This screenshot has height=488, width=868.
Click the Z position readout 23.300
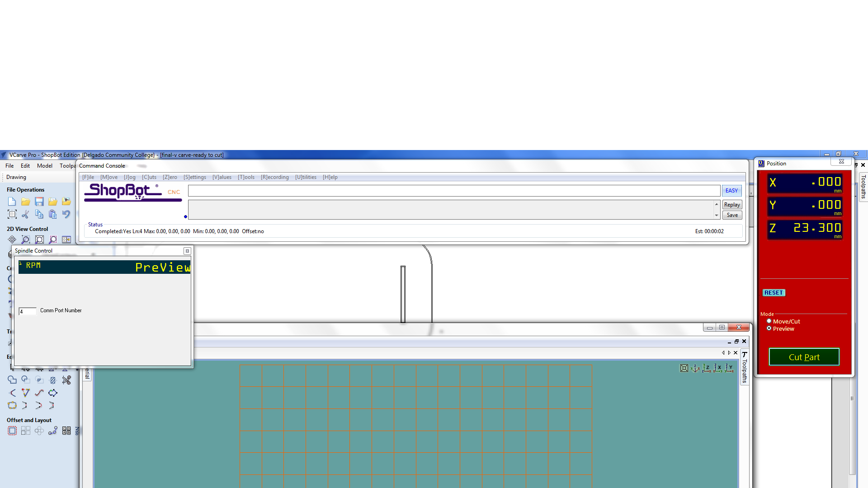point(805,229)
